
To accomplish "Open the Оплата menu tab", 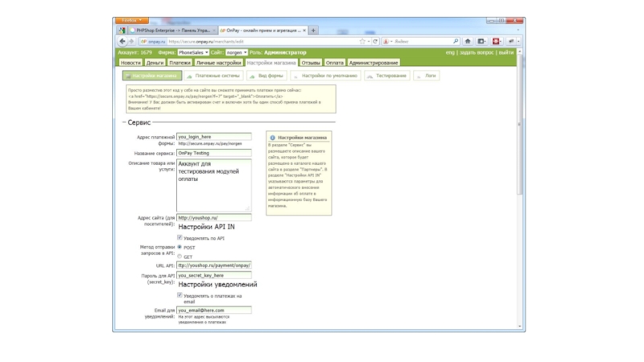I will pos(334,63).
